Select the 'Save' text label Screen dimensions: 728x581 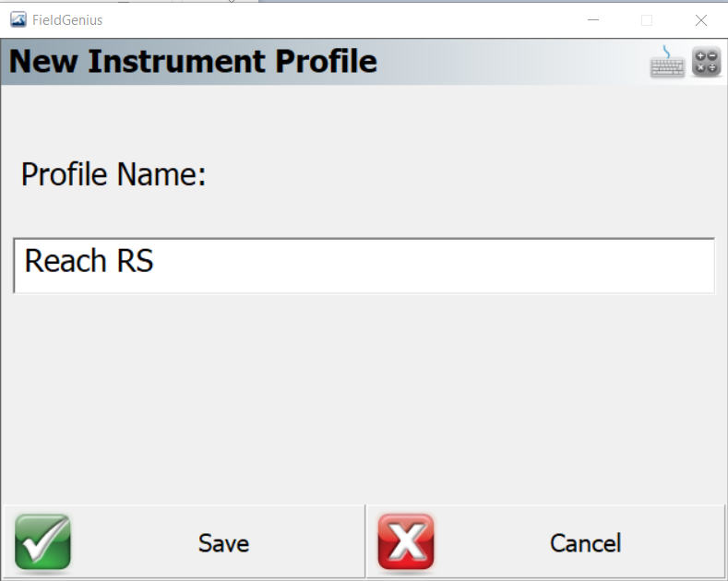(224, 543)
